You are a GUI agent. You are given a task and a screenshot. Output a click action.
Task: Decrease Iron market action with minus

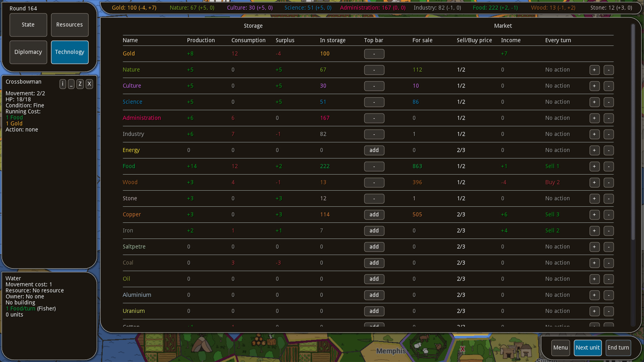[608, 231]
